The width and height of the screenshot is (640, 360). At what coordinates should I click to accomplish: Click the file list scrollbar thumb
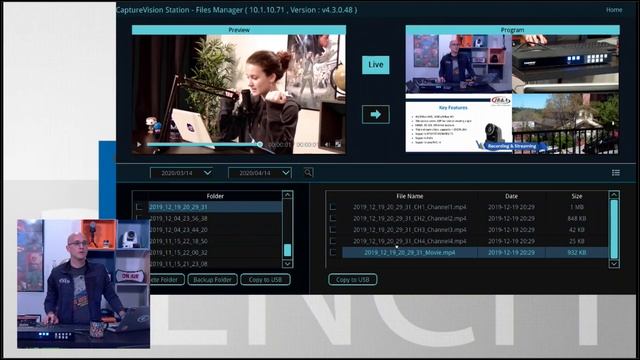(614, 229)
